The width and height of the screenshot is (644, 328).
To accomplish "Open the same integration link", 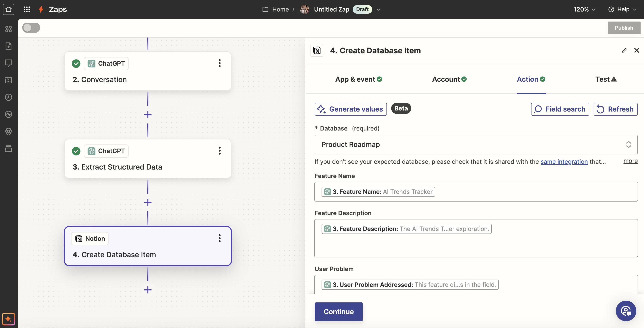I will (x=564, y=161).
